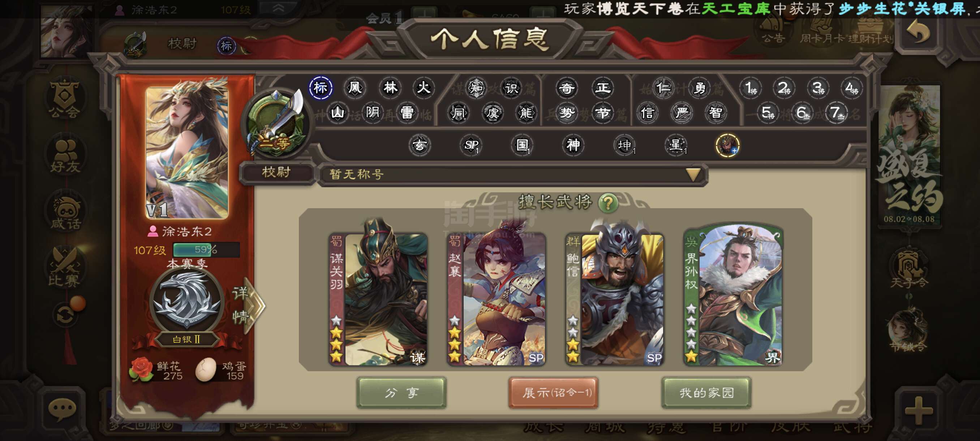Select the 标 pack badge

click(320, 88)
